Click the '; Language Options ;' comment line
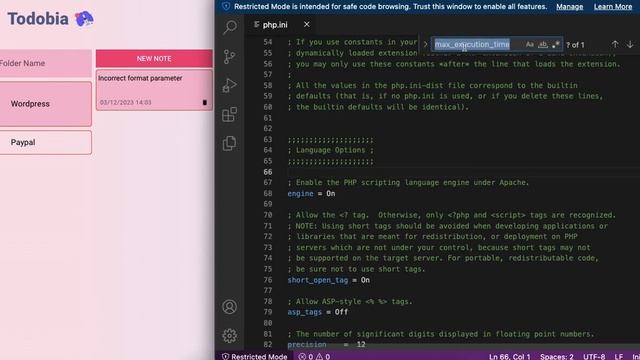 [x=330, y=150]
